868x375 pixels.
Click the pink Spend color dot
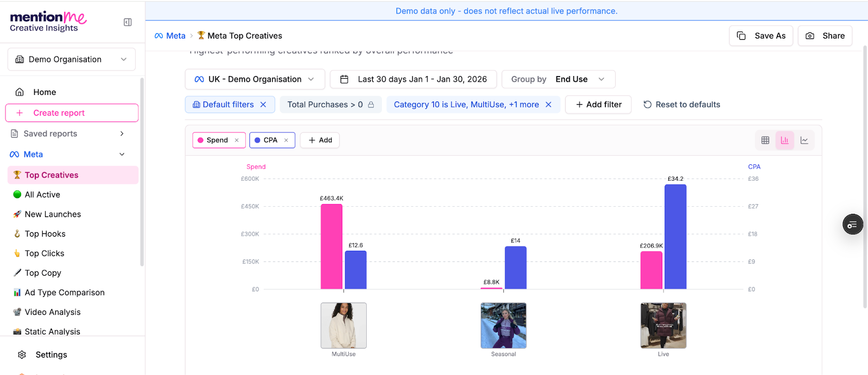pyautogui.click(x=201, y=140)
